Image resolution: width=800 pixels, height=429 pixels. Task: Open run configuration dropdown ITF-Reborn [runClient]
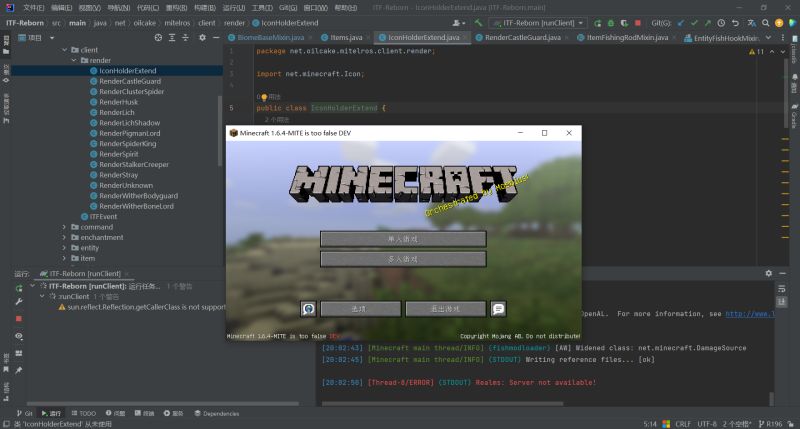[538, 23]
